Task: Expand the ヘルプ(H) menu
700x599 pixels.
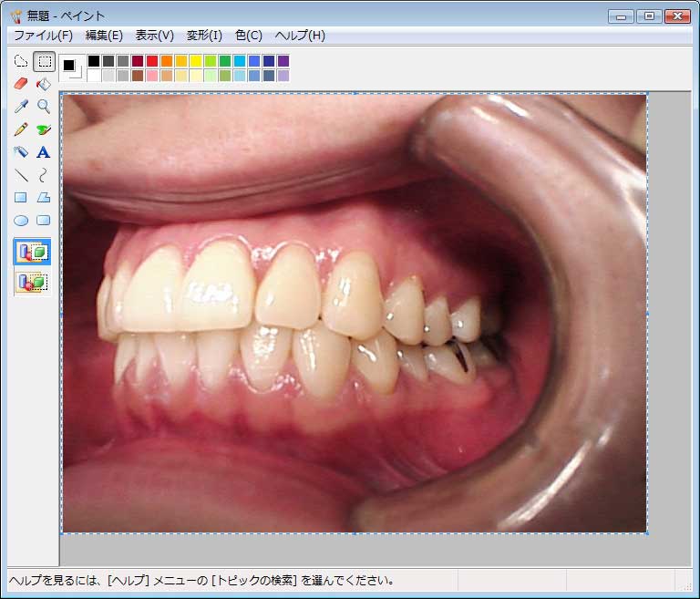Action: click(300, 36)
